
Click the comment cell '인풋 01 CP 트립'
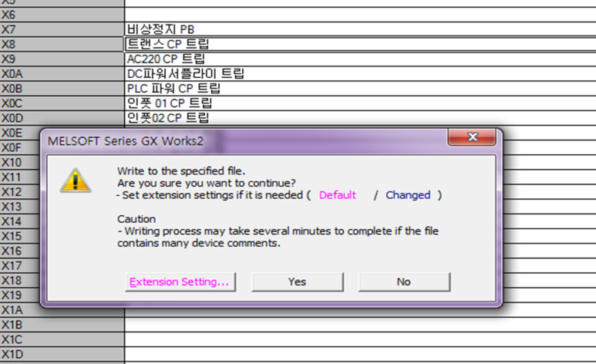(360, 103)
